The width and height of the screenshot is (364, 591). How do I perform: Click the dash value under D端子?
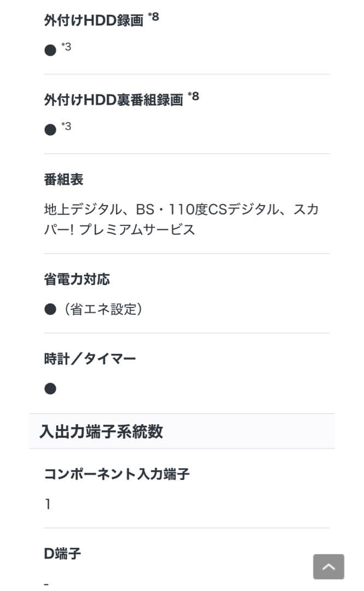(45, 584)
